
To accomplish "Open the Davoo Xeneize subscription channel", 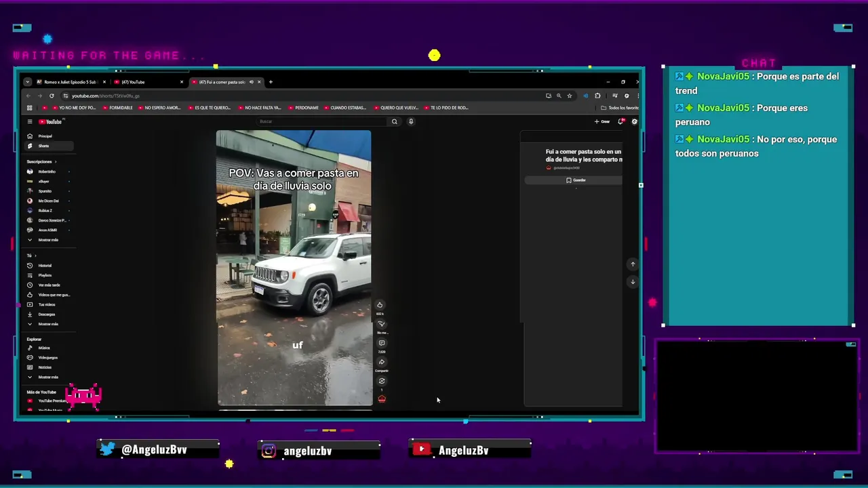I will point(49,220).
